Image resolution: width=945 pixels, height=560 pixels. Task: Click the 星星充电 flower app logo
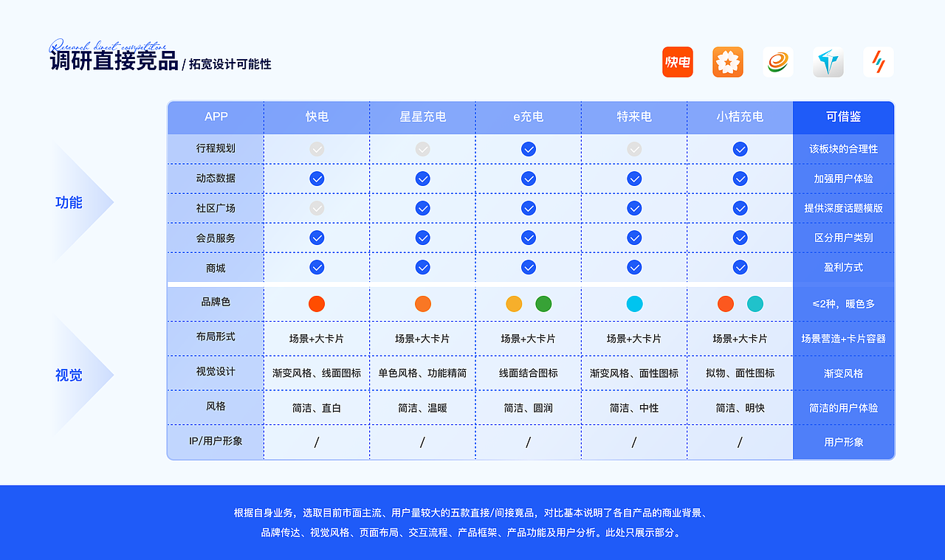[728, 62]
